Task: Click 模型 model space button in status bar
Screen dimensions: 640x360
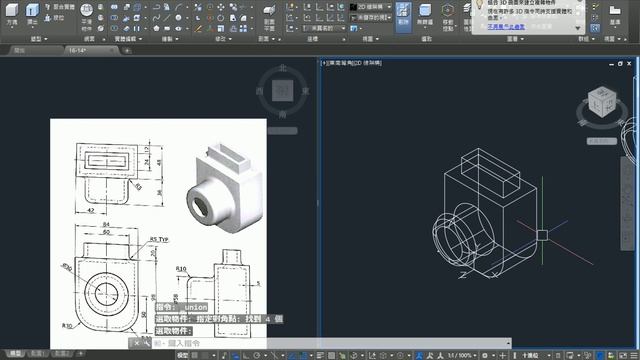Action: click(182, 356)
